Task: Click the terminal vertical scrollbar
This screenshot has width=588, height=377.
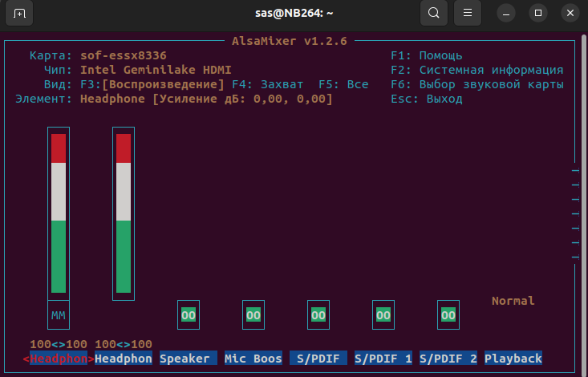Action: point(584,203)
